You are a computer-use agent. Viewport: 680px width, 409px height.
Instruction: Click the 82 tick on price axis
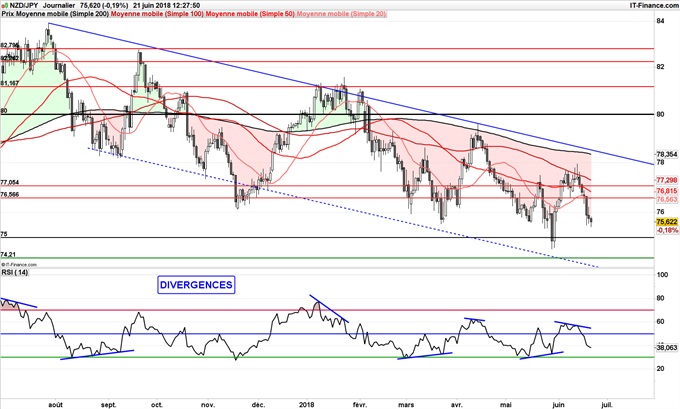(x=660, y=66)
